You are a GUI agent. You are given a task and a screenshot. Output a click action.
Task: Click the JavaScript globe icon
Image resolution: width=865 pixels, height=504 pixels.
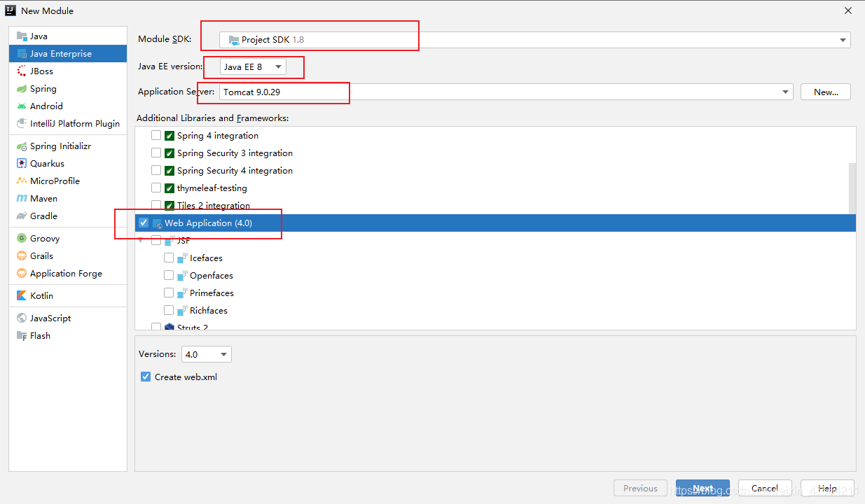(22, 318)
